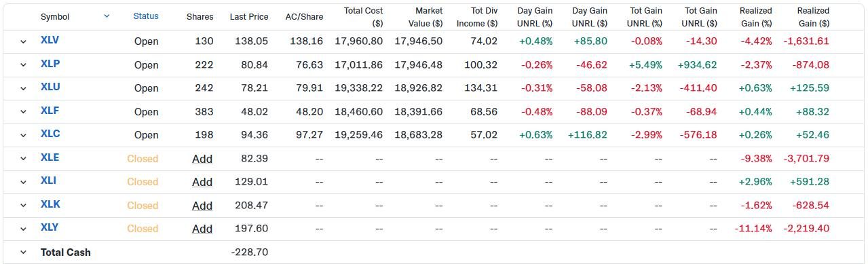
Task: Add shares for closed XLK position
Action: (x=202, y=206)
